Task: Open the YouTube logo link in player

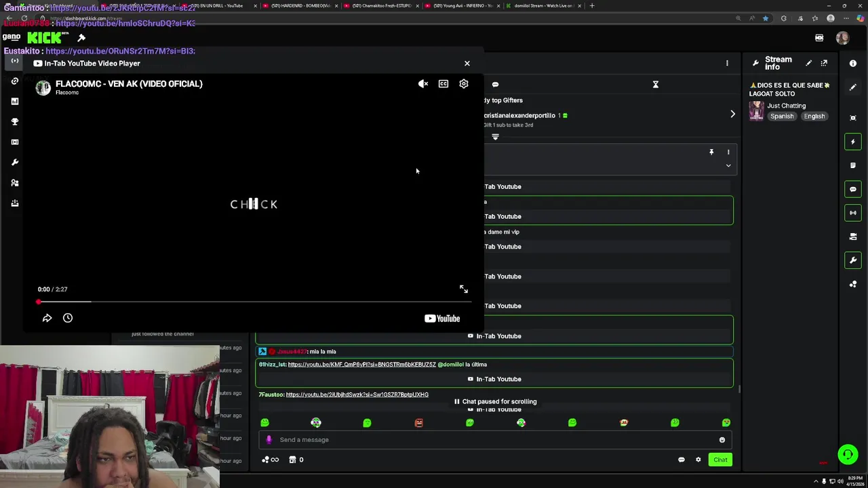Action: tap(442, 319)
